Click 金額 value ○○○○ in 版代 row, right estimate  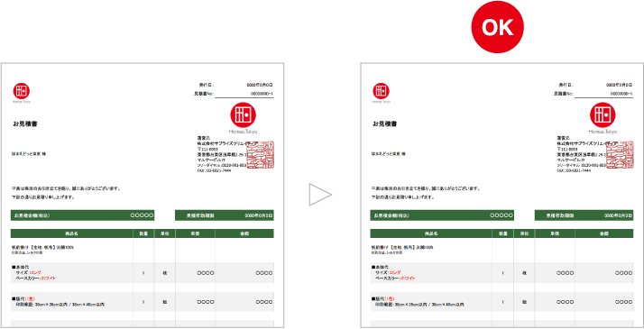coord(623,302)
